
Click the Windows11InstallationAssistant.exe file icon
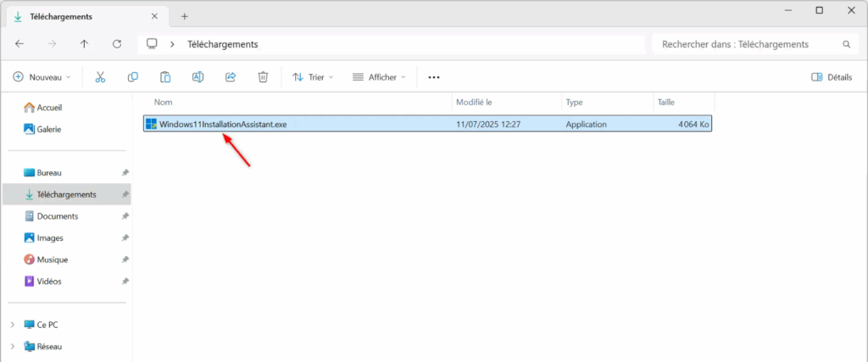click(x=151, y=124)
